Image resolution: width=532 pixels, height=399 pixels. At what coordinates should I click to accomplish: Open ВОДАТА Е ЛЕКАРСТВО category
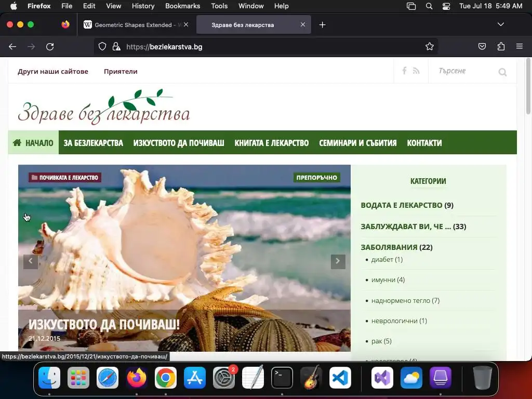[402, 205]
